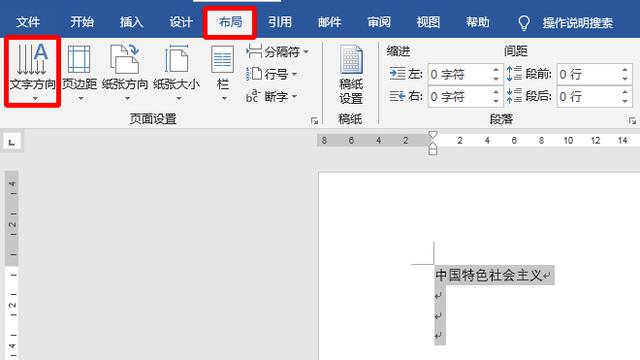Click the lightbulb search icon
This screenshot has height=360, width=640.
[524, 23]
